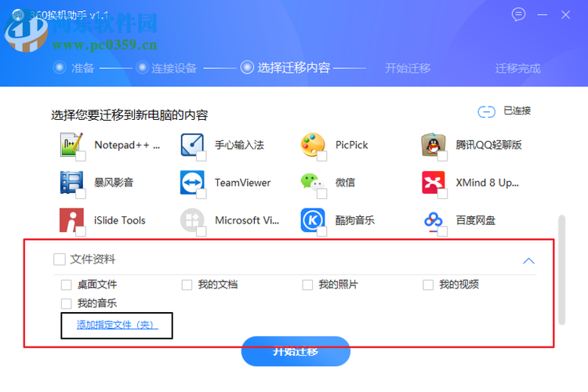Check the 桌面文件 checkbox
588x392 pixels.
(67, 285)
